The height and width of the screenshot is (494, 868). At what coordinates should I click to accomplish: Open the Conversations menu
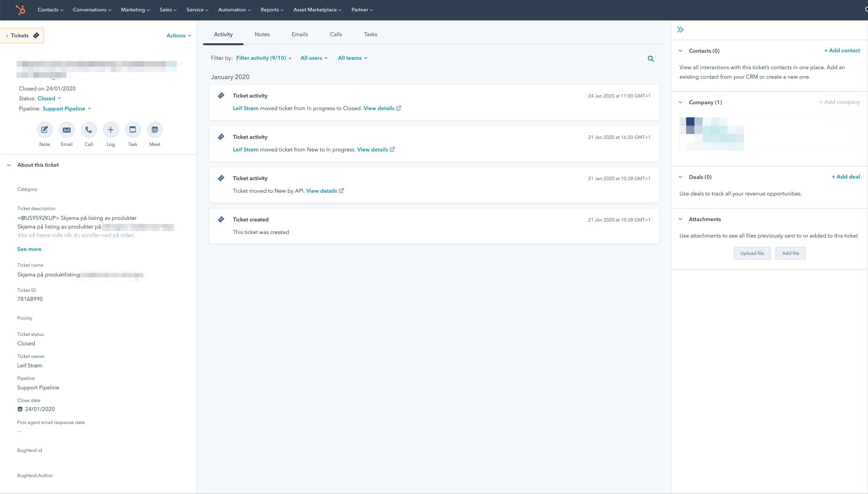92,10
